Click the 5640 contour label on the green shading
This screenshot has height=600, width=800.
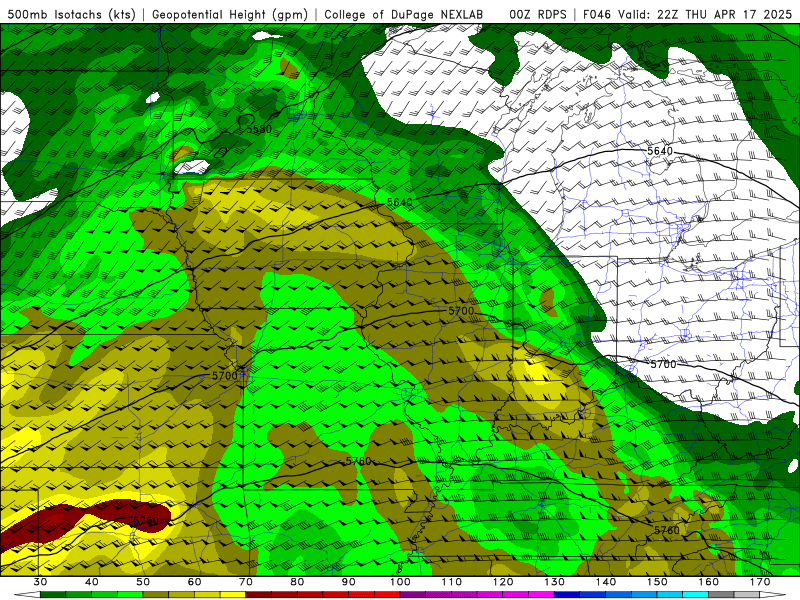click(399, 203)
